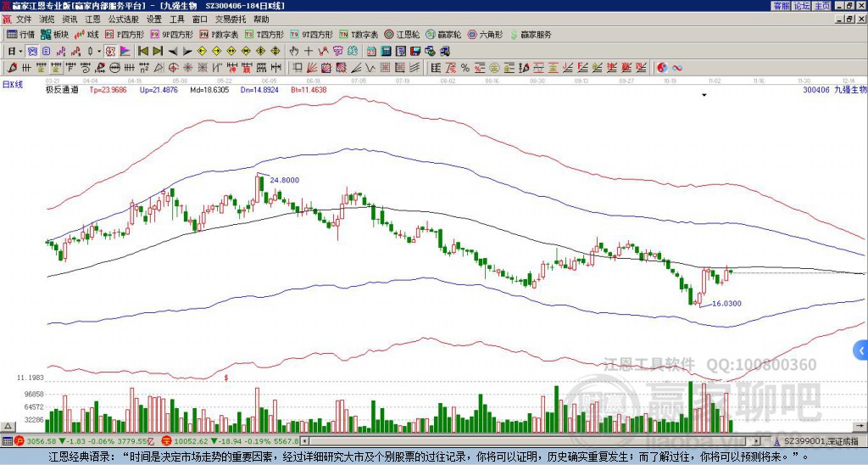868x465 pixels.
Task: Click the black right arrow icon
Action: point(187,52)
